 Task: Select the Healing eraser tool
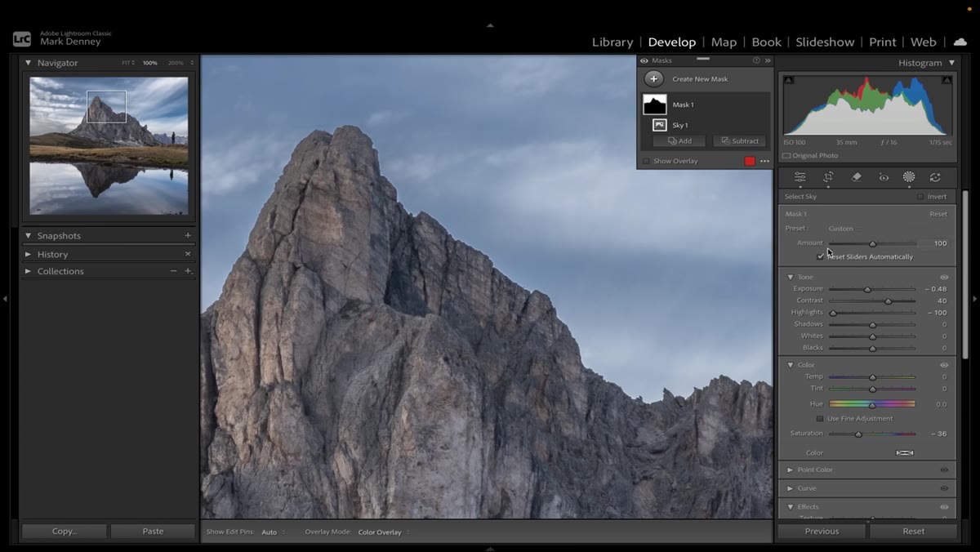pos(856,177)
